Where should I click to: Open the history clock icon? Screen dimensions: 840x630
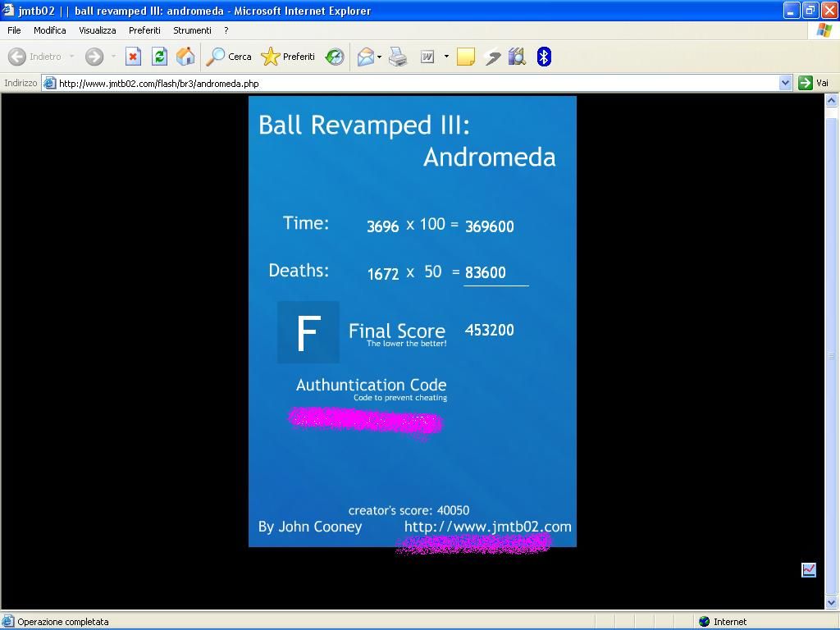pyautogui.click(x=335, y=57)
